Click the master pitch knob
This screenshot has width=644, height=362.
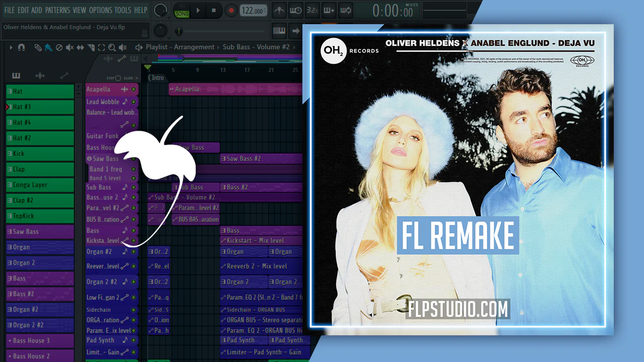pos(160,30)
